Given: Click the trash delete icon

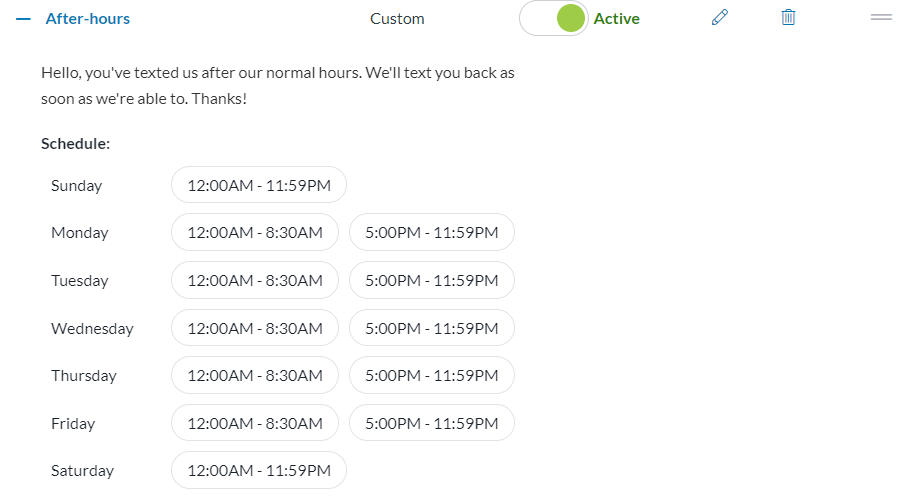Looking at the screenshot, I should [x=789, y=18].
